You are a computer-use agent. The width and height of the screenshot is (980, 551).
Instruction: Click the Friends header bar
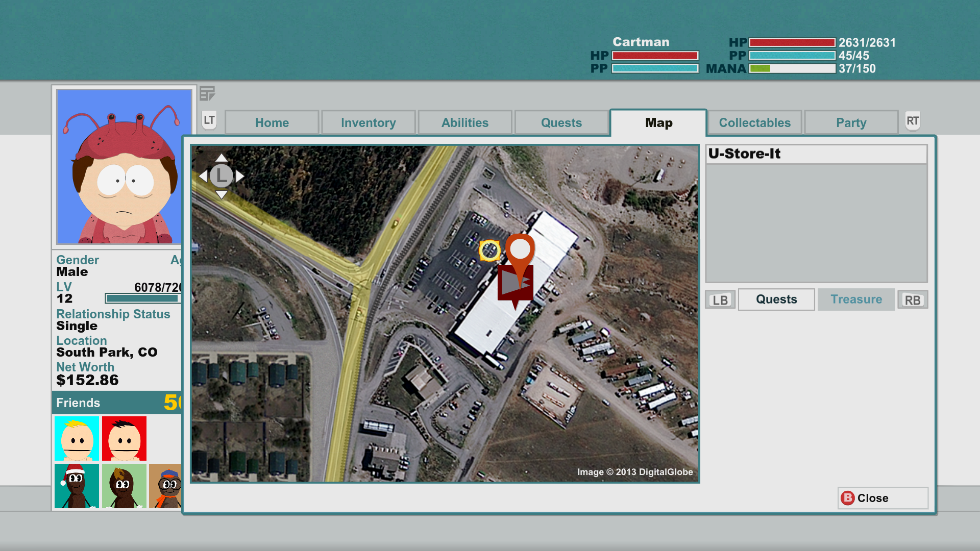[x=117, y=403]
